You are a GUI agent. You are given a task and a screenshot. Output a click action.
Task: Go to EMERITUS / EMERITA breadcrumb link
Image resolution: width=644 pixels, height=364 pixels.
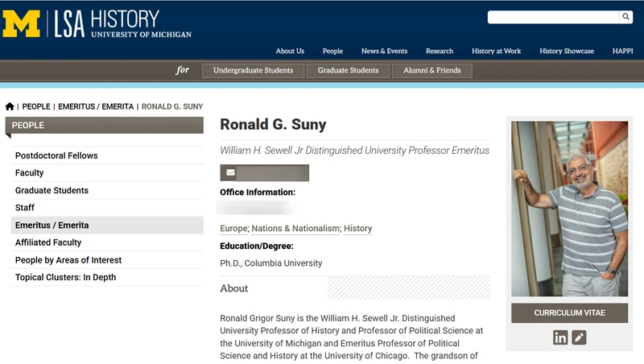pos(96,106)
